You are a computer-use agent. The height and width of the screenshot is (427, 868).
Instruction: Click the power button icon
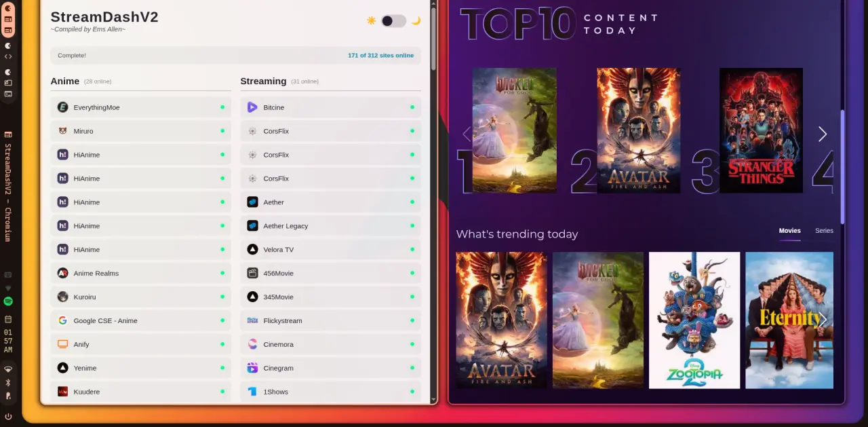(x=8, y=416)
